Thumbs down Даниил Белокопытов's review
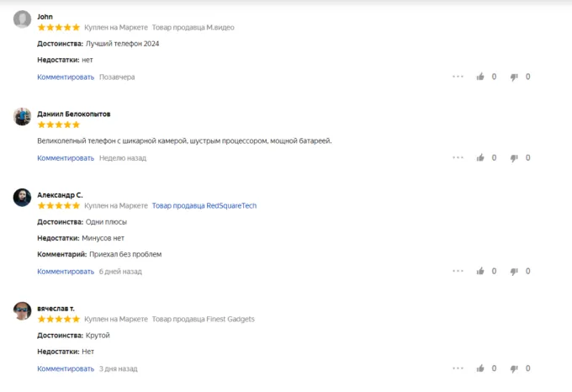This screenshot has width=572, height=392. pos(514,157)
